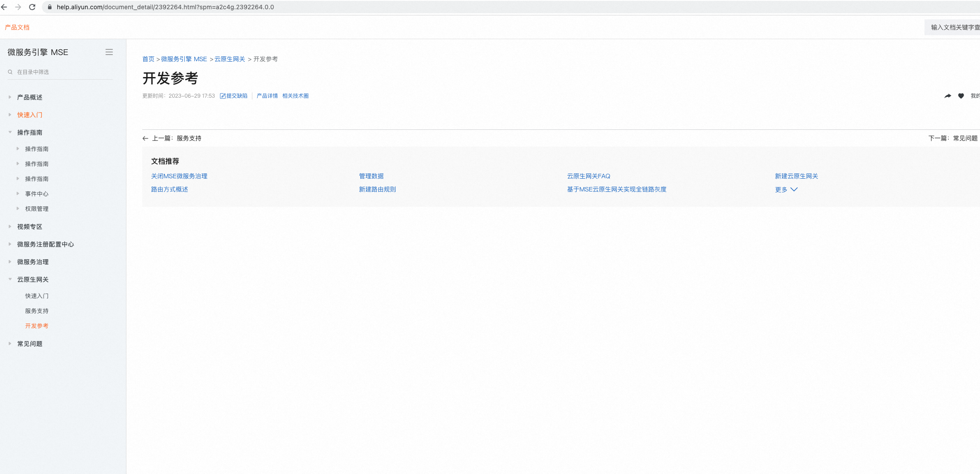
Task: Click 微服务引擎 MSE breadcrumb link
Action: (x=184, y=59)
